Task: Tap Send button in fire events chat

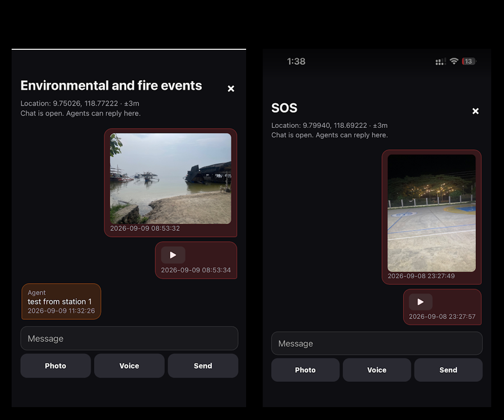Action: tap(203, 366)
